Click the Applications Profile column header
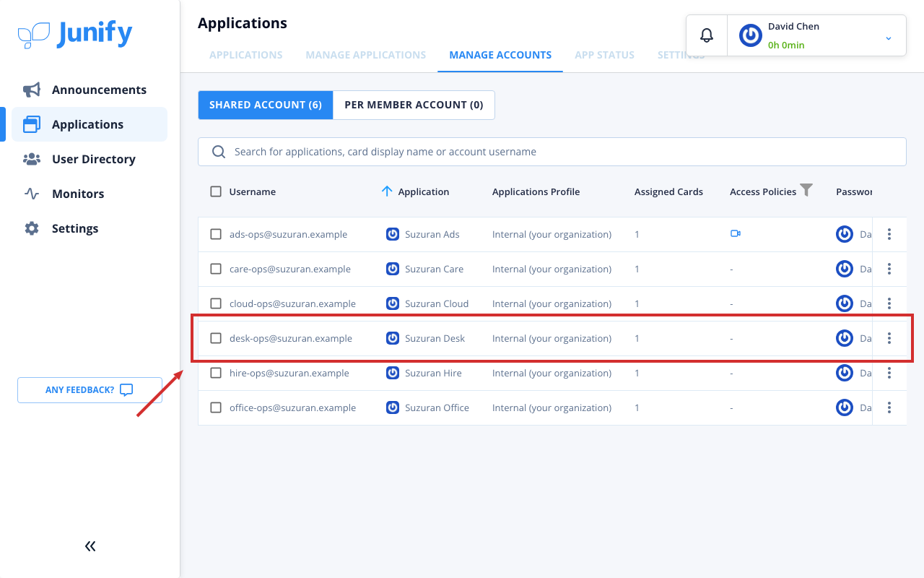The width and height of the screenshot is (924, 578). coord(536,191)
